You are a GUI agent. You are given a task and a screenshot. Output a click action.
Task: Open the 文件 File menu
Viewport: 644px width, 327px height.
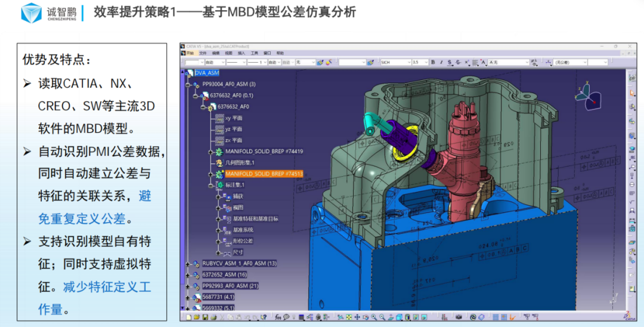pyautogui.click(x=203, y=53)
